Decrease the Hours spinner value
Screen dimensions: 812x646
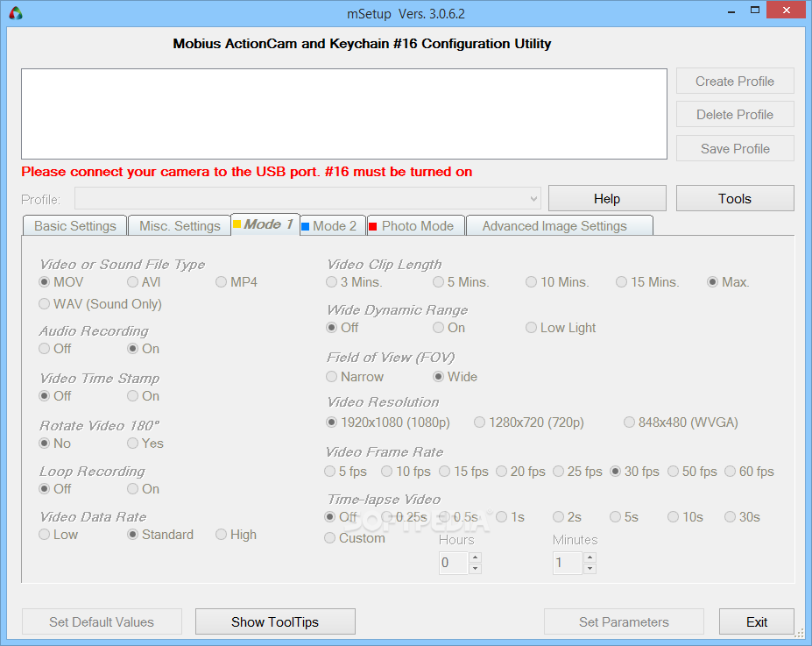click(x=475, y=568)
